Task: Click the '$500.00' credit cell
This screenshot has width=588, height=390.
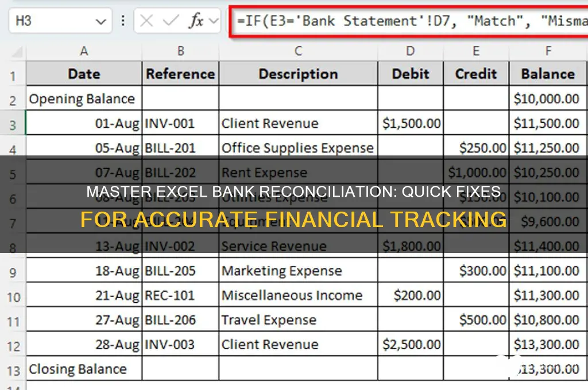Action: (476, 319)
